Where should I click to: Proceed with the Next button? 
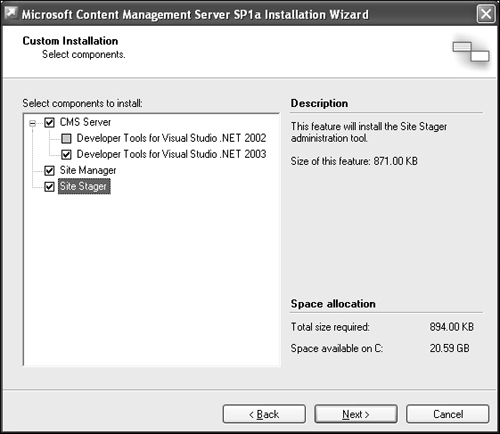[356, 414]
